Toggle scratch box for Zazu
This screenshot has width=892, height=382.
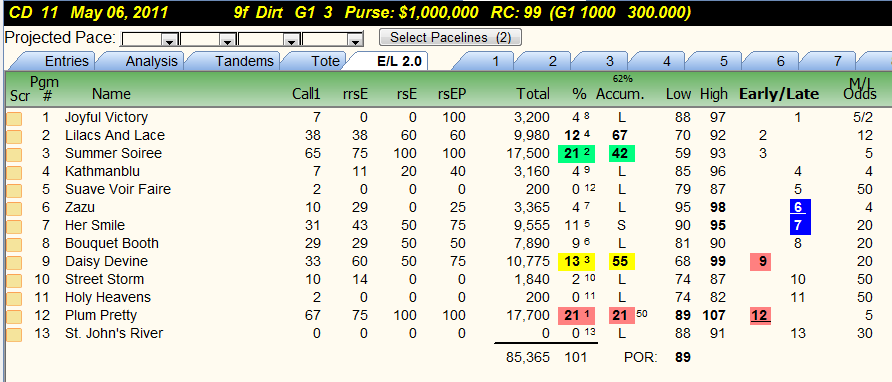14,208
